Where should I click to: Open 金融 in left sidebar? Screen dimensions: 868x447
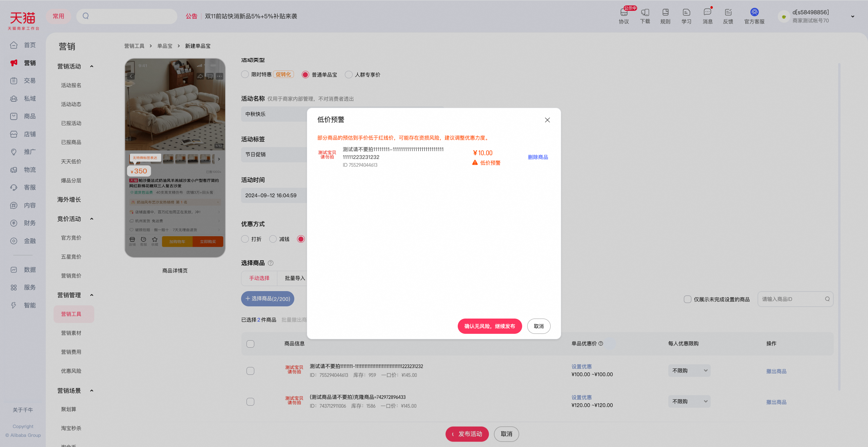coord(23,241)
